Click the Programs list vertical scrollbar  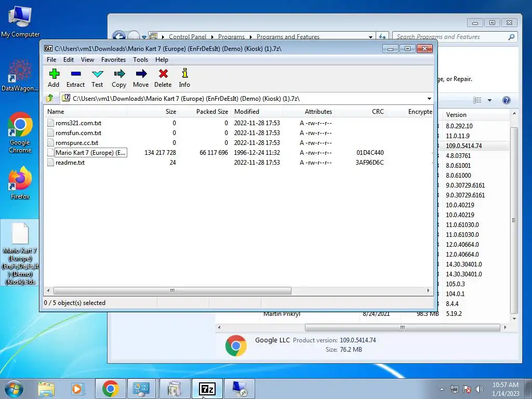514,220
